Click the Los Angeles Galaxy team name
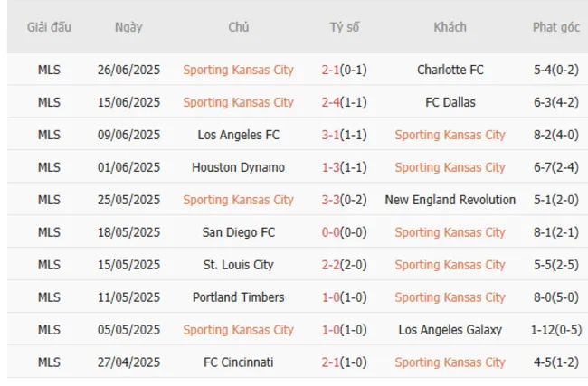This screenshot has height=386, width=588. coord(450,329)
